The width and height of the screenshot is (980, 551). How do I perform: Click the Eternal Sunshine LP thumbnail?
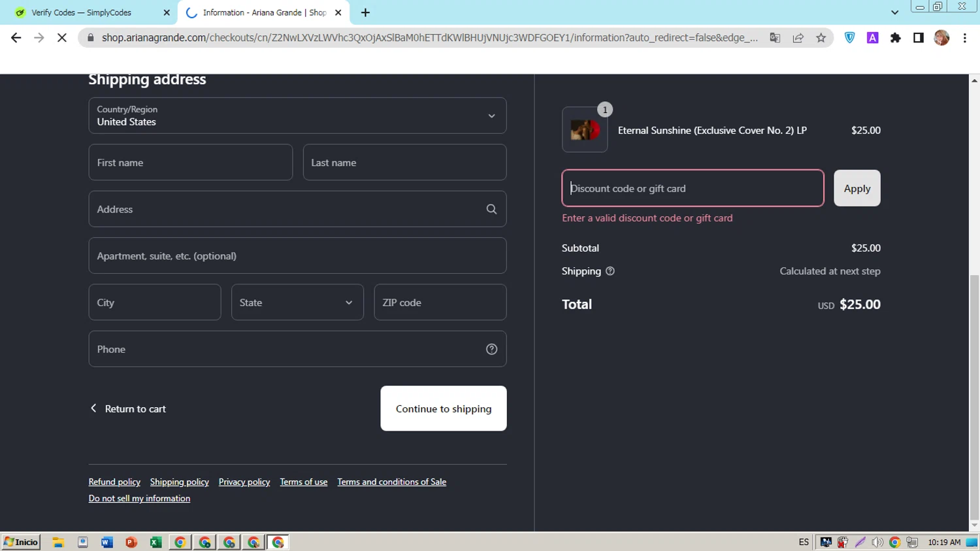585,130
